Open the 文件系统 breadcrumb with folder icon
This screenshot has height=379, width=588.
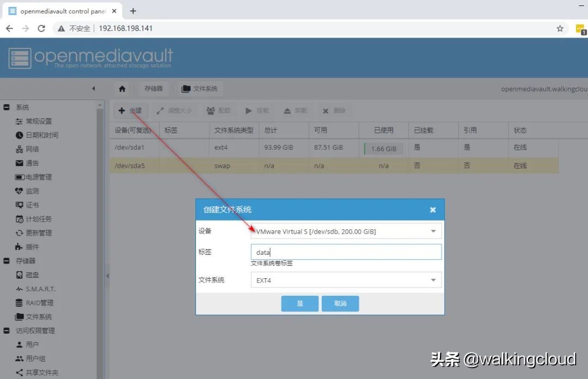pyautogui.click(x=200, y=89)
